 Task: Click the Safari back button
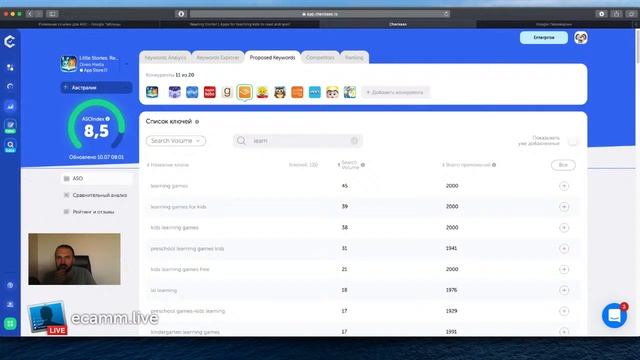(x=30, y=14)
